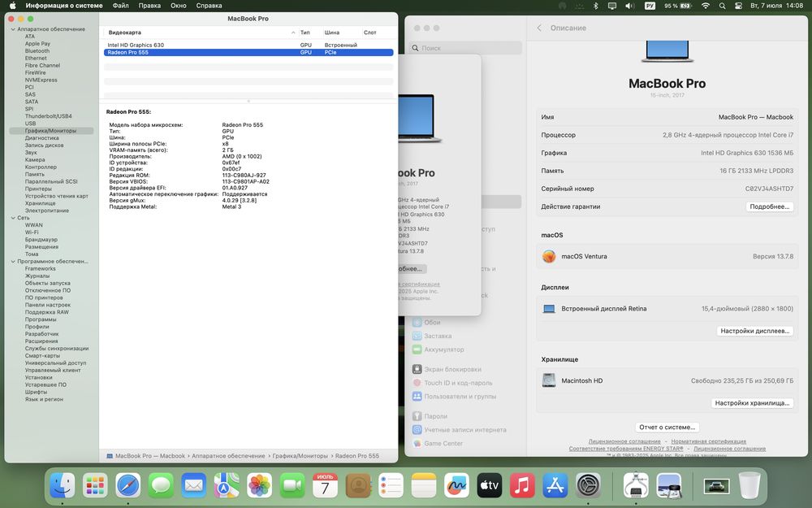The width and height of the screenshot is (812, 508).
Task: Open sound volume menu bar icon
Action: tap(630, 6)
